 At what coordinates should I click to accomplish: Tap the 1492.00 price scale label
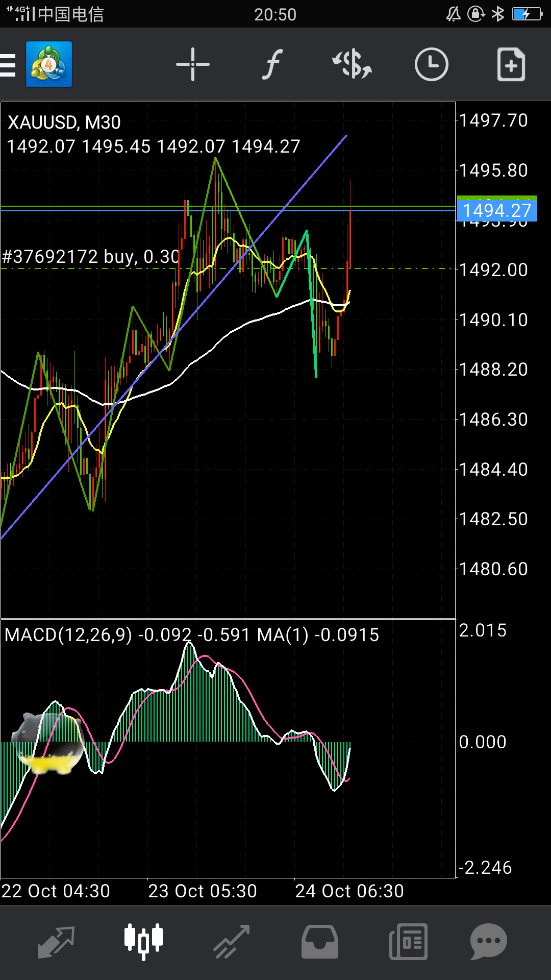click(x=494, y=270)
